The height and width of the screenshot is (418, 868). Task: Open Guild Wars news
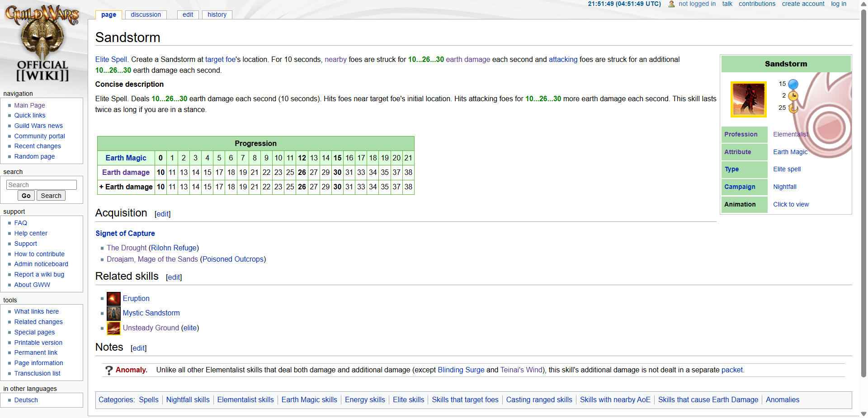38,126
